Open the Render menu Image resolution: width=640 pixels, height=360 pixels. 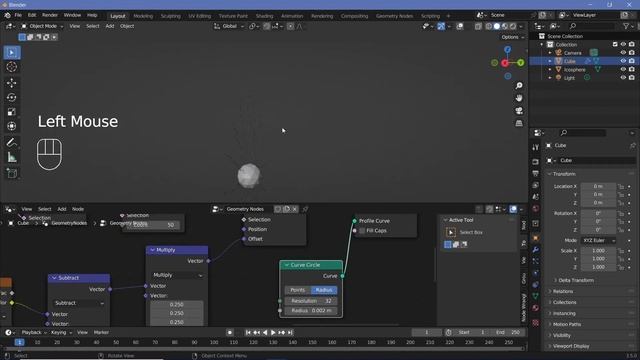pos(50,15)
